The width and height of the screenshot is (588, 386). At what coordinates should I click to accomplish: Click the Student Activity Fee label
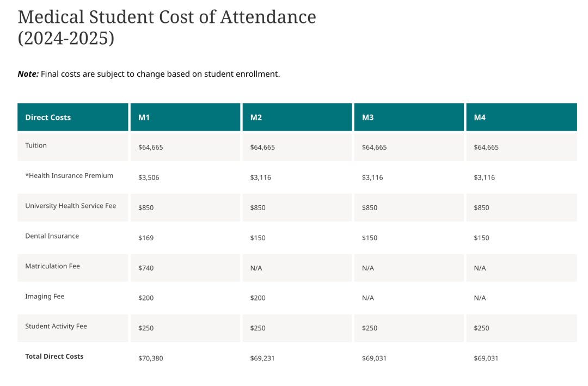click(56, 326)
